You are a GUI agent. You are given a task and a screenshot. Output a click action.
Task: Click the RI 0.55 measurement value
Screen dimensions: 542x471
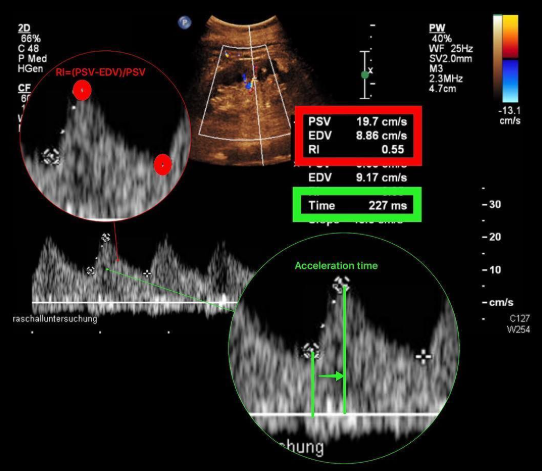(x=393, y=149)
